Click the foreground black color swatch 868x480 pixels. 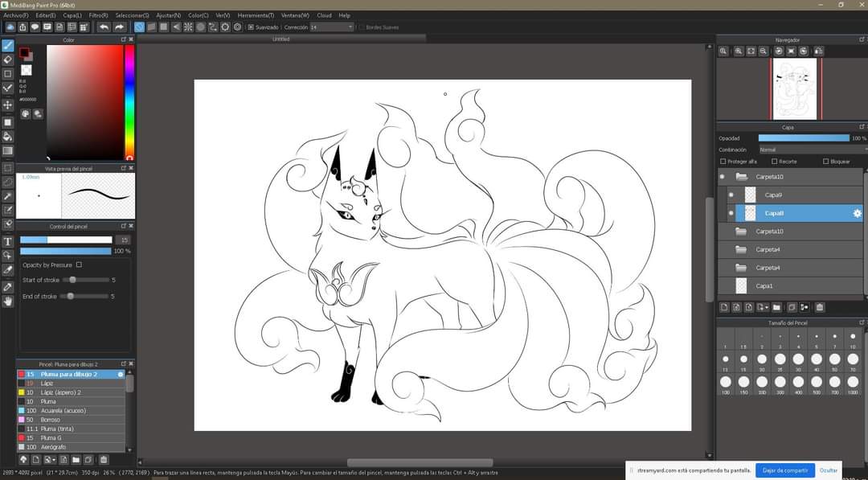tap(24, 52)
